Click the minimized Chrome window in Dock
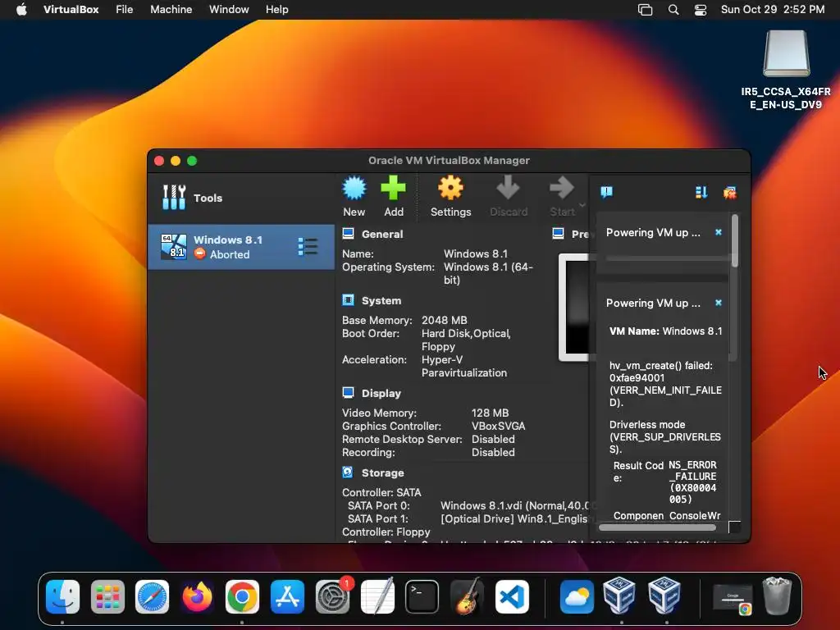Image resolution: width=840 pixels, height=630 pixels. pyautogui.click(x=733, y=600)
